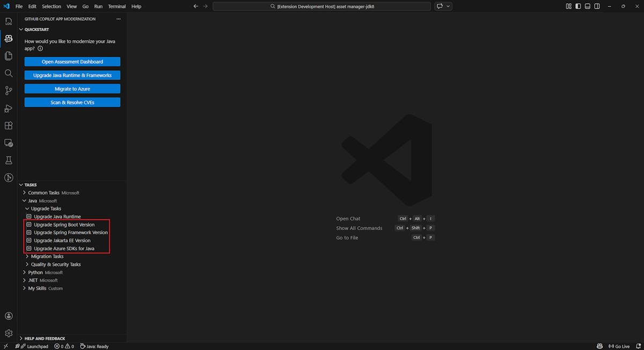Select Upgrade Spring Boot Version task
Viewport: 644px width, 350px height.
point(64,225)
